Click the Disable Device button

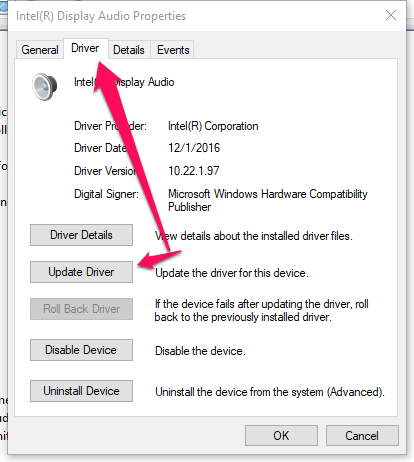click(x=81, y=350)
